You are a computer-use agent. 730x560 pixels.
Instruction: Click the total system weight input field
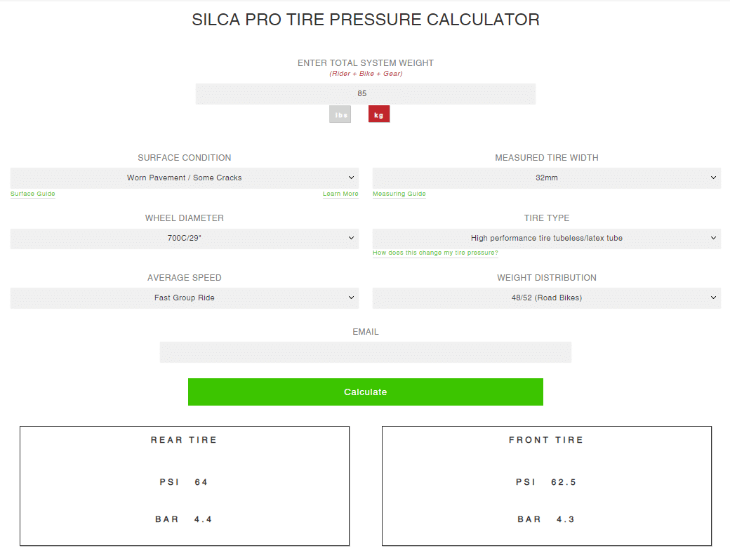pyautogui.click(x=366, y=94)
